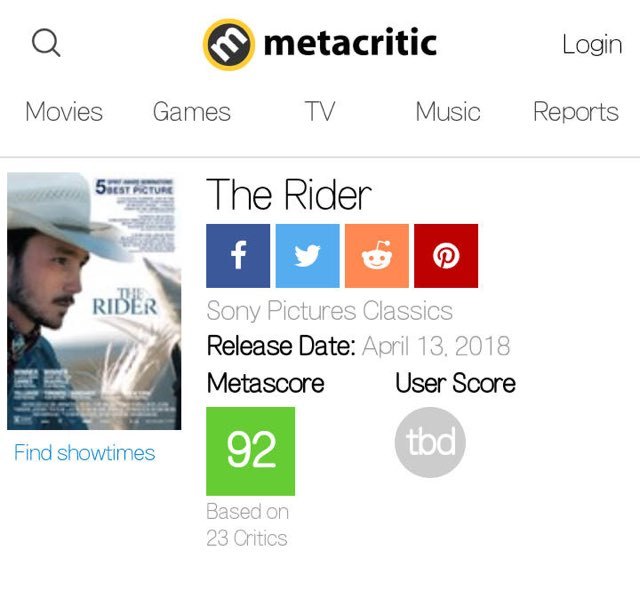The width and height of the screenshot is (640, 590).
Task: Share The Rider on Reddit
Action: (x=377, y=256)
